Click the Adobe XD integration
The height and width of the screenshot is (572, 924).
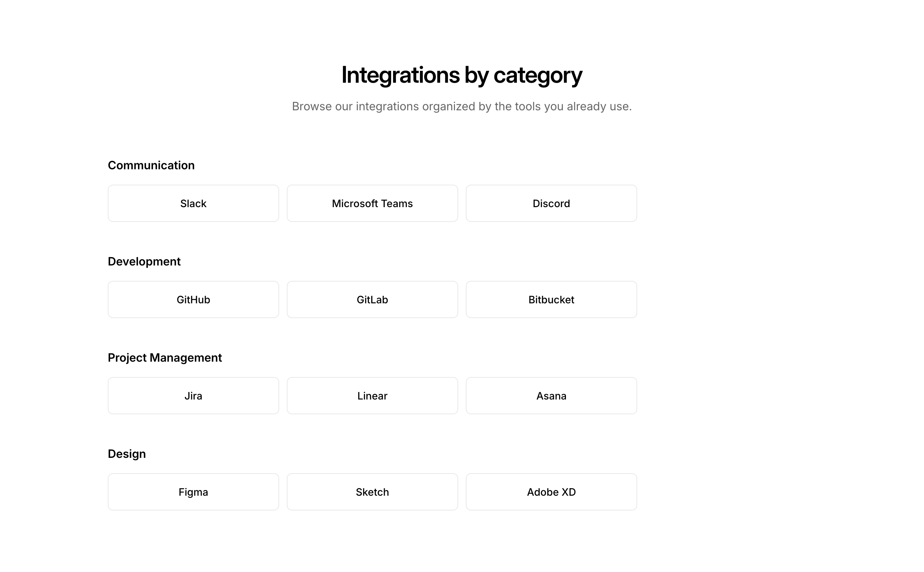click(x=551, y=492)
